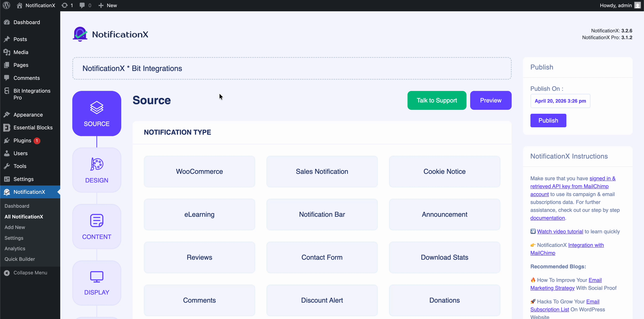
Task: Open the step-by-step documentation link
Action: tap(548, 218)
